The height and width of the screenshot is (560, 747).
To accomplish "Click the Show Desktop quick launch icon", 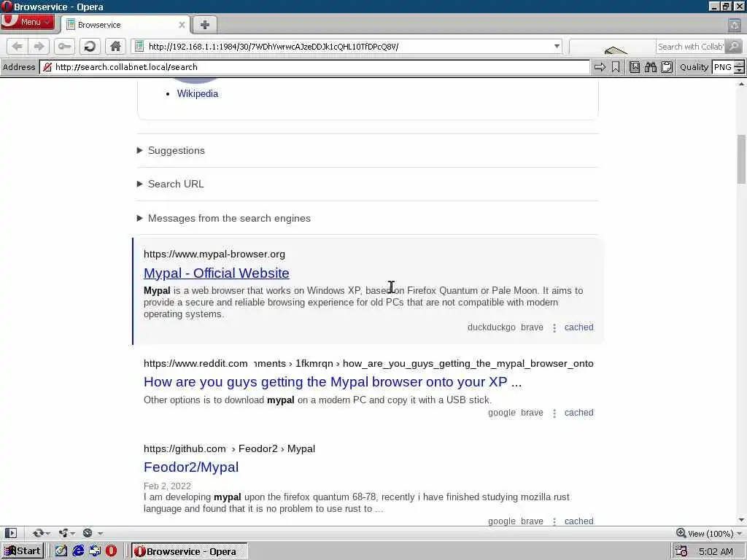I will 95,551.
